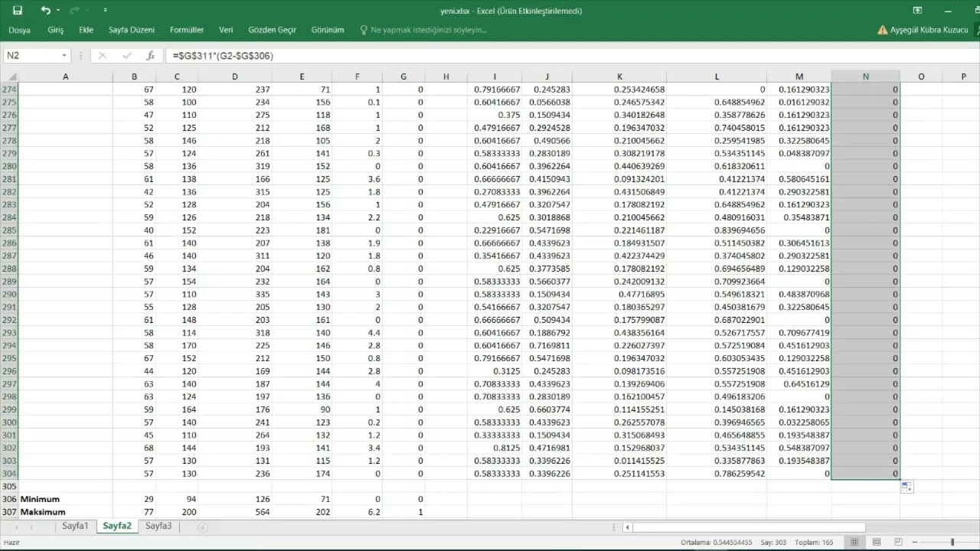Click the 'Ne yapmak istediğinizi söyleyin' search box

tap(429, 30)
